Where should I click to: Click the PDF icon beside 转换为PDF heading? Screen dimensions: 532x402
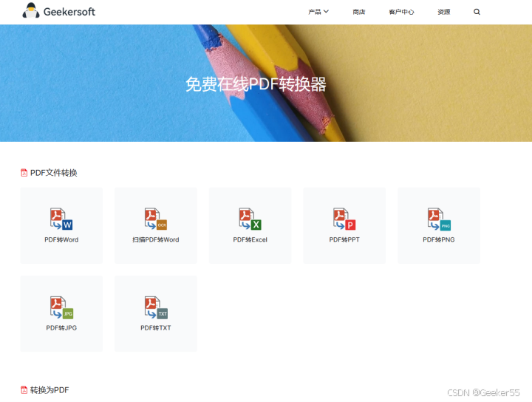(x=24, y=389)
